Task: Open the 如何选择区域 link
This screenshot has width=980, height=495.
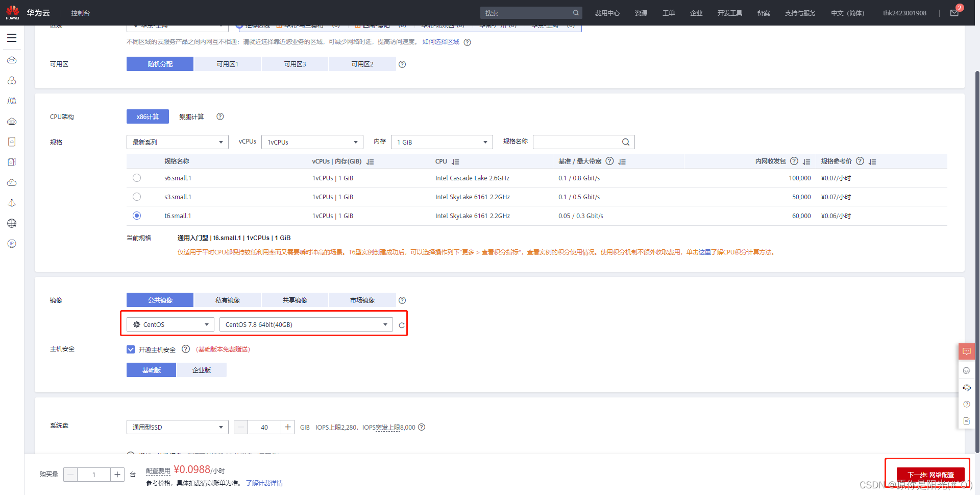Action: click(440, 42)
